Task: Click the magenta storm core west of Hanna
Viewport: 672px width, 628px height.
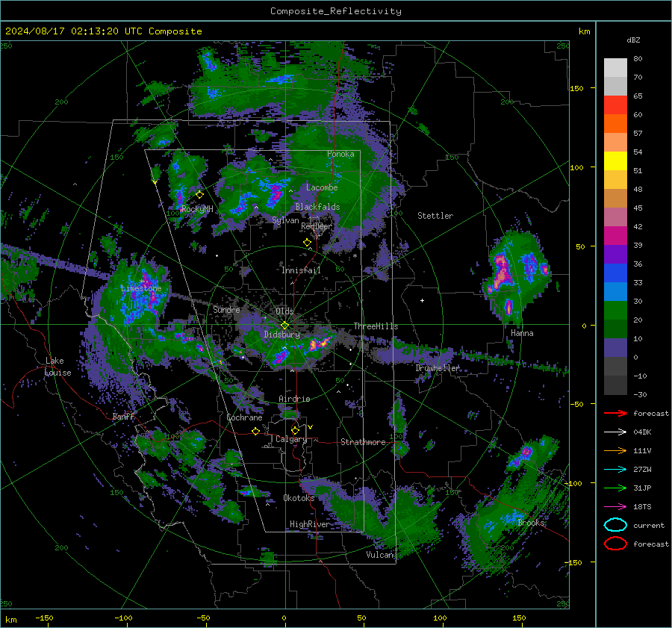Action: pyautogui.click(x=500, y=273)
